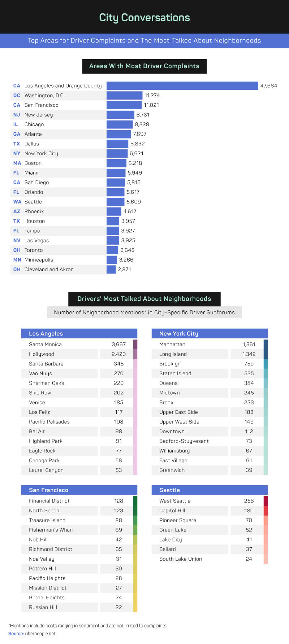Click the San Francisco 11,021 bar

coord(124,105)
